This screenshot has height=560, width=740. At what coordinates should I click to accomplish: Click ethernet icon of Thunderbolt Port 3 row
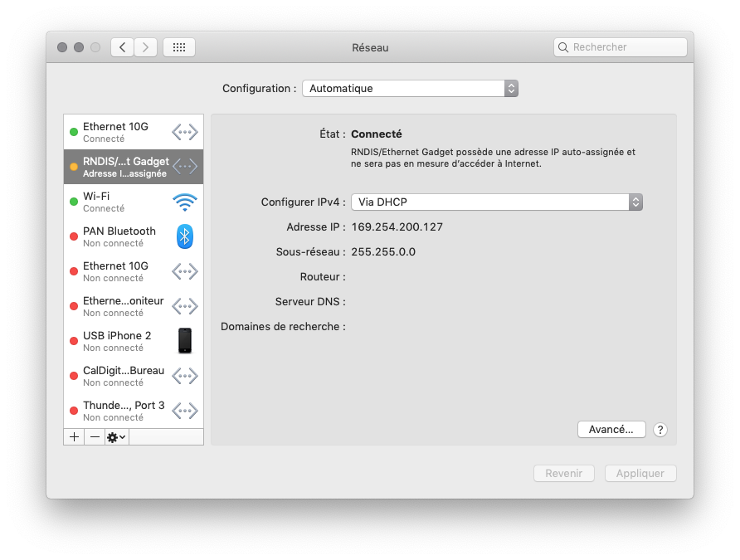(x=184, y=411)
